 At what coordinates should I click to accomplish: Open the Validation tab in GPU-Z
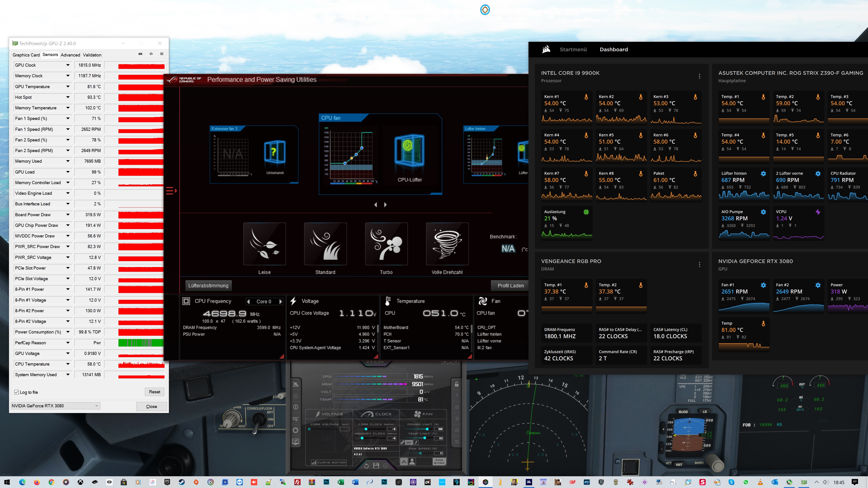(x=92, y=55)
